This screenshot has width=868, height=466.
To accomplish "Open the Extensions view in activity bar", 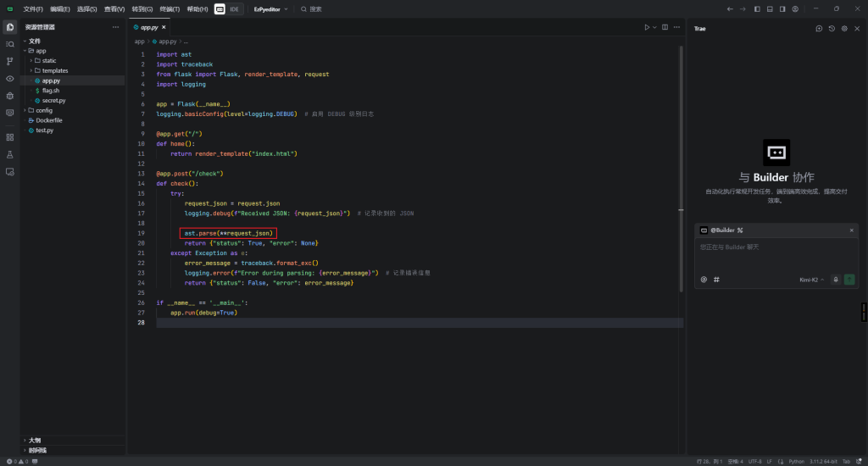I will point(10,136).
